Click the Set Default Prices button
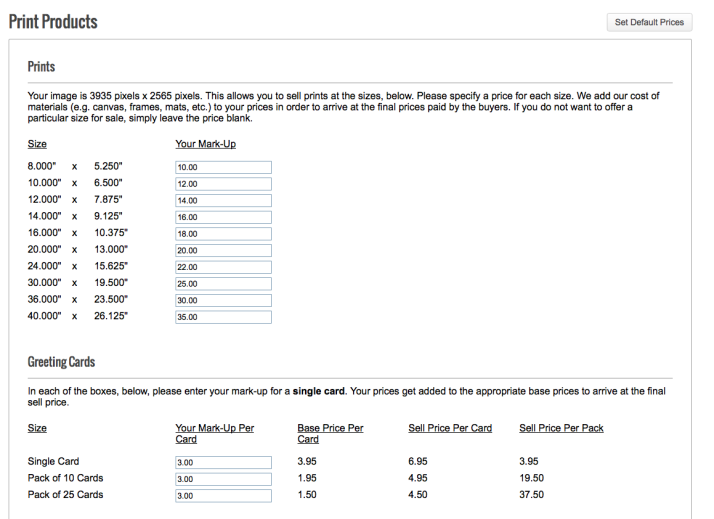The image size is (714, 519). pos(649,22)
